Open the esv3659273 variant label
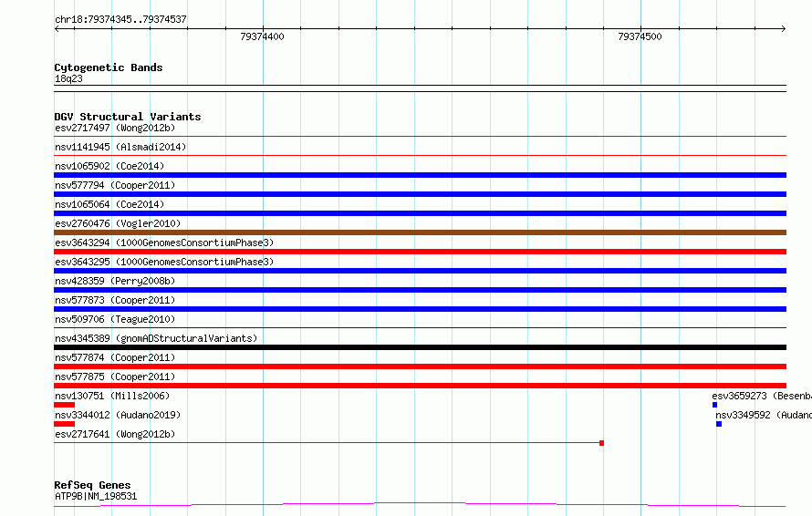This screenshot has height=516, width=812. coord(762,396)
